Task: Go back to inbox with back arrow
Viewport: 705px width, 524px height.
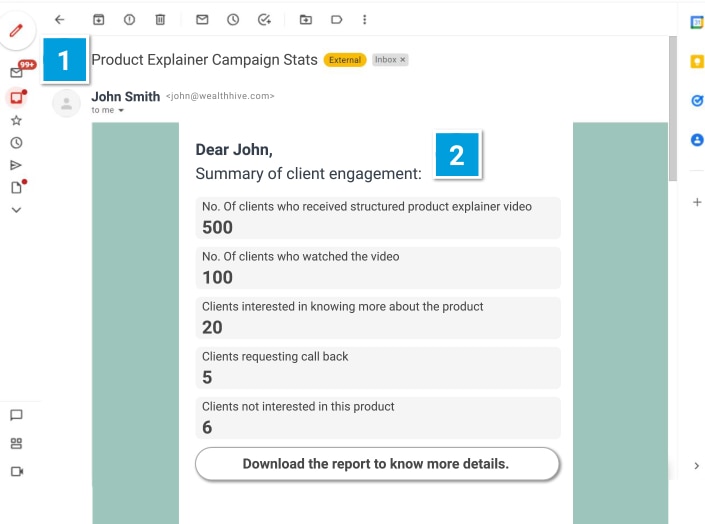Action: click(x=59, y=19)
